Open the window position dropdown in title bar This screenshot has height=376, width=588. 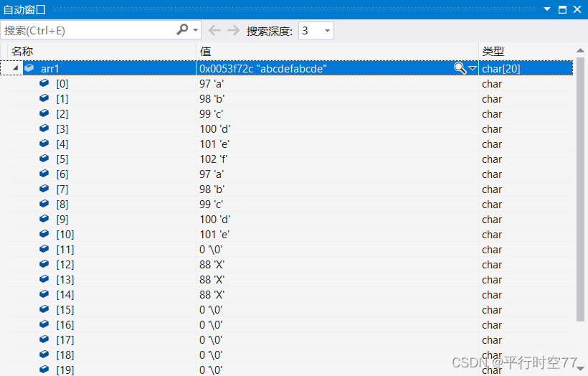(x=547, y=9)
